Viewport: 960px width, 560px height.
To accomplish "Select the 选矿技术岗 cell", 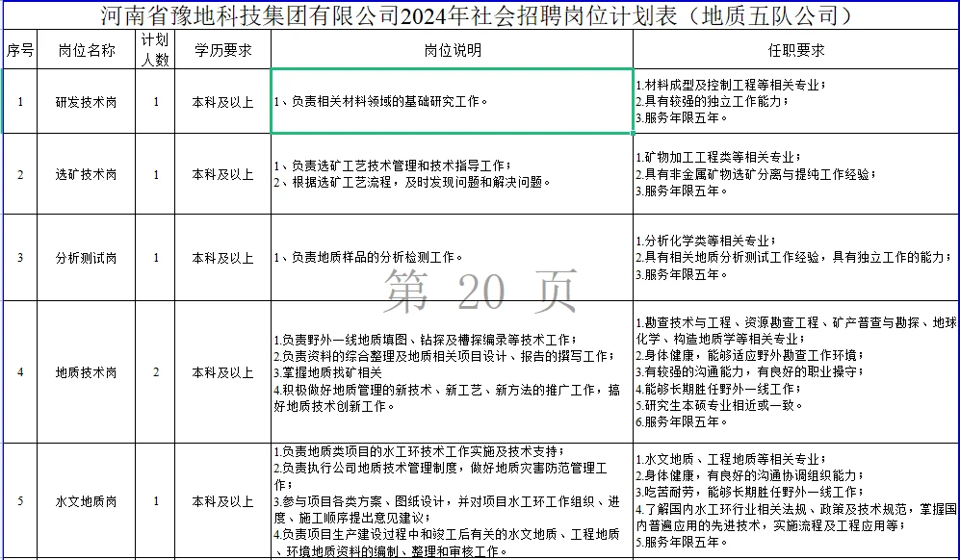I will (87, 174).
